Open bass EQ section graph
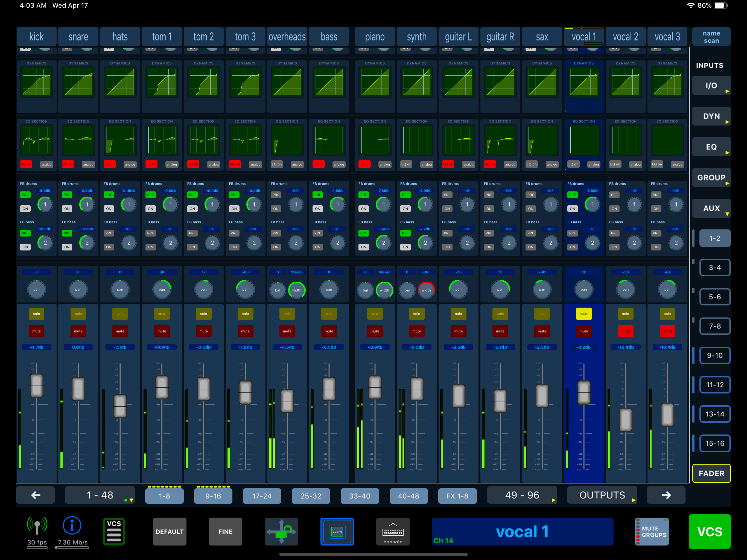 [329, 140]
